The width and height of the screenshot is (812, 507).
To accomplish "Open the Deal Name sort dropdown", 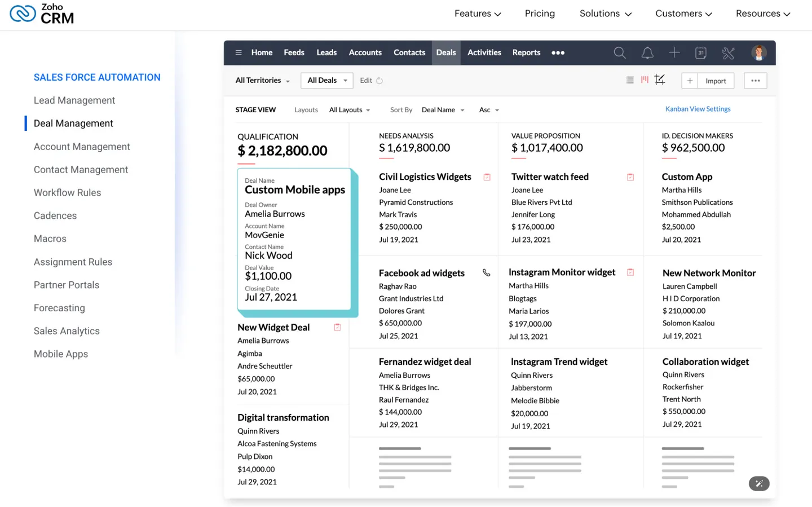I will (443, 110).
